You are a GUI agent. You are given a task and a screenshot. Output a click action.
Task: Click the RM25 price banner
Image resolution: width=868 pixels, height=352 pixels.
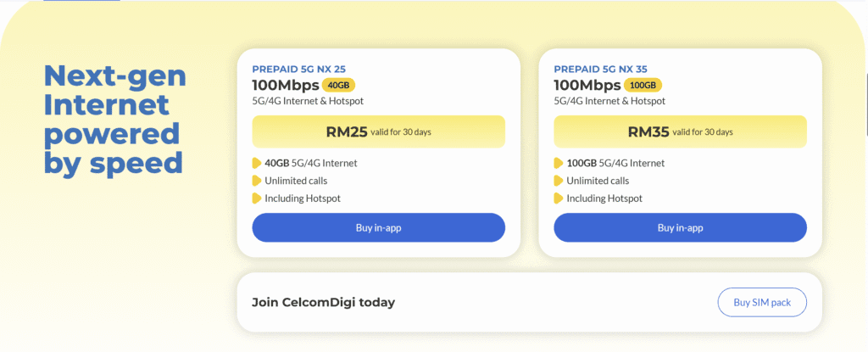pyautogui.click(x=378, y=131)
